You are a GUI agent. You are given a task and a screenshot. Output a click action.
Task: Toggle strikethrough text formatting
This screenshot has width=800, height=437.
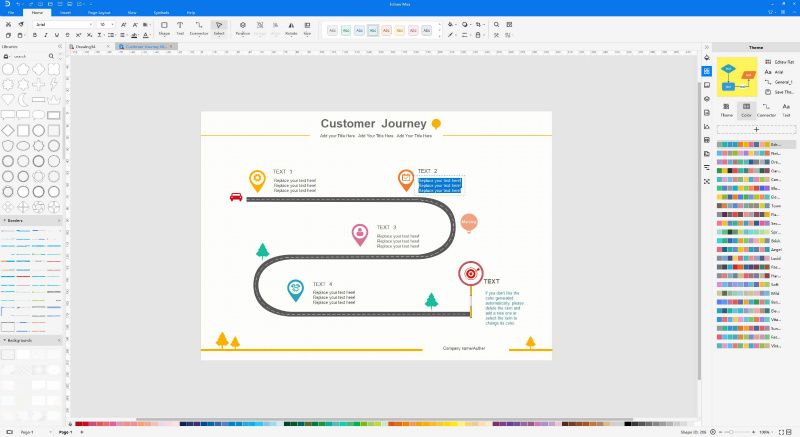tap(67, 35)
